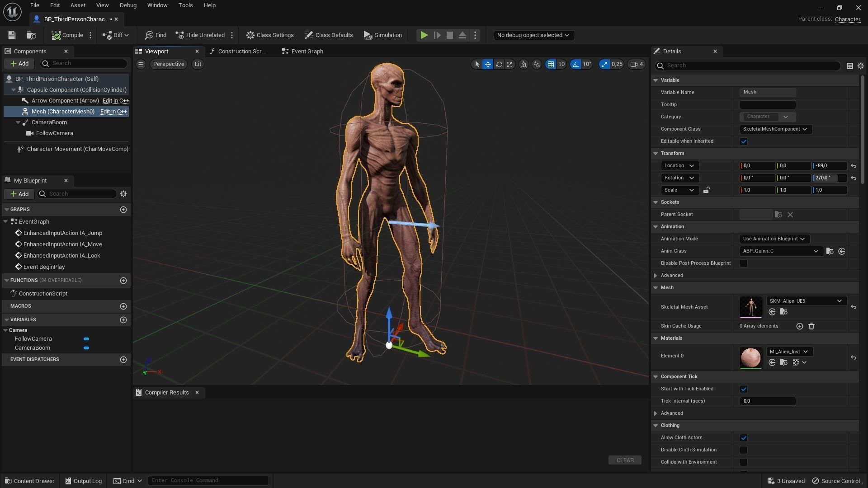Screen dimensions: 868x488
Task: Activate the Scale gizmo icon
Action: pos(509,64)
